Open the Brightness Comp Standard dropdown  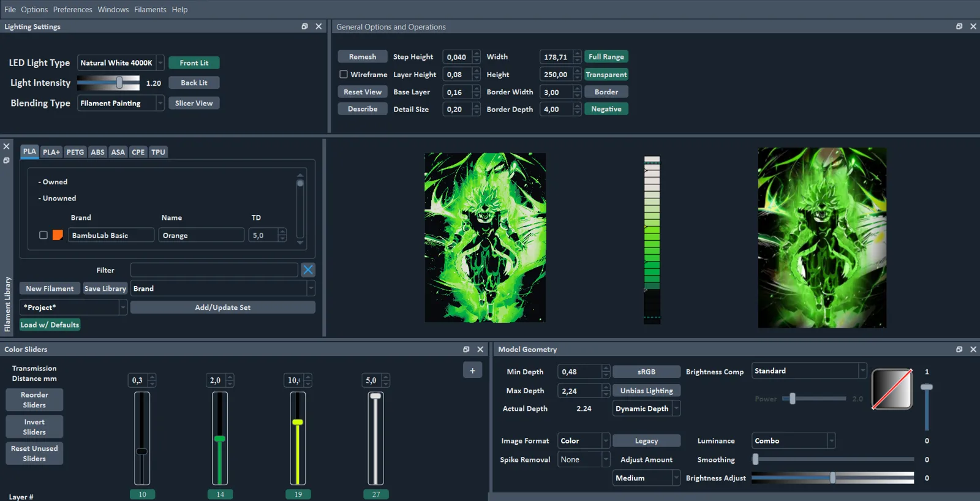click(809, 371)
